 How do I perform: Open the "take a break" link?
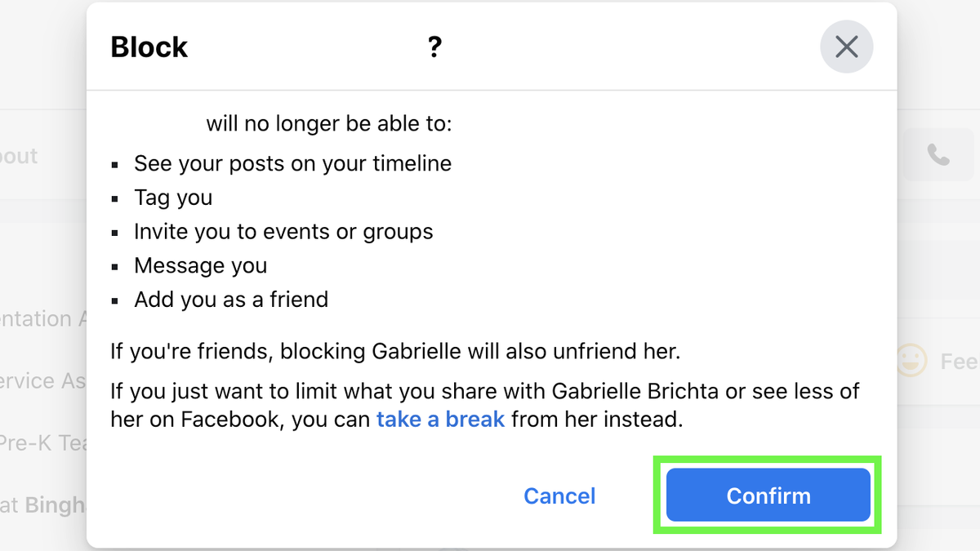pyautogui.click(x=439, y=419)
